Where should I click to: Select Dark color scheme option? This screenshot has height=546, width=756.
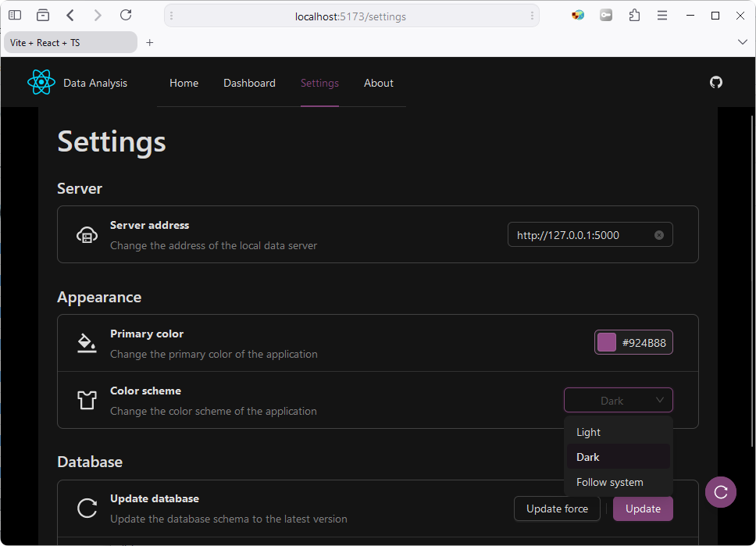pyautogui.click(x=618, y=457)
